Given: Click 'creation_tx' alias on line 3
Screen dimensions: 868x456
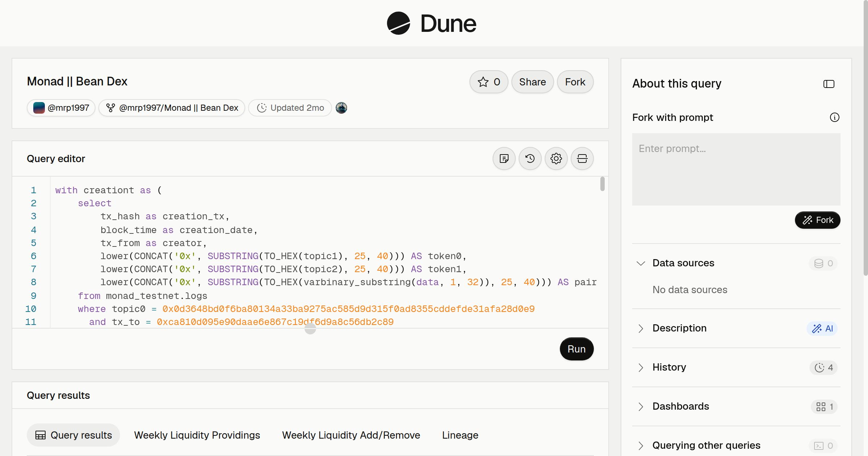Looking at the screenshot, I should click(193, 216).
